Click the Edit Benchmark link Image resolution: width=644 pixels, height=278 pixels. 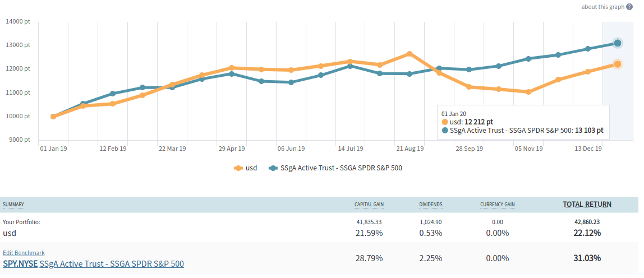point(24,253)
